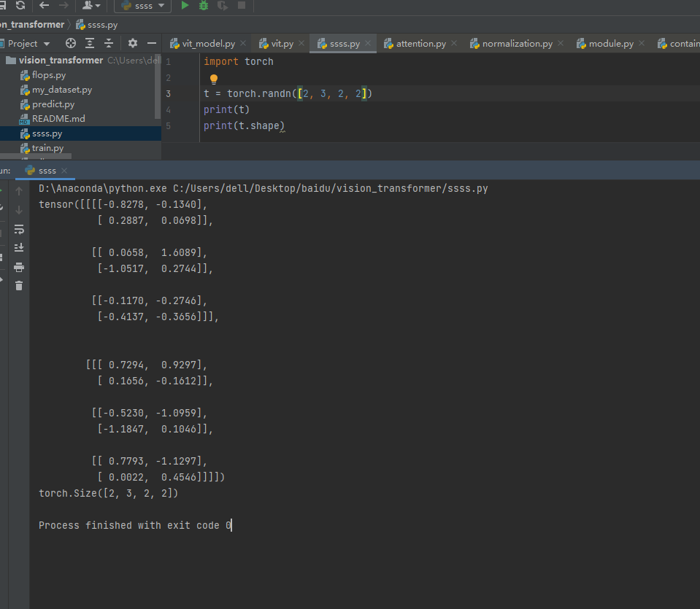Screen dimensions: 700x609
Task: Run with coverage icon in the top toolbar
Action: [223, 5]
